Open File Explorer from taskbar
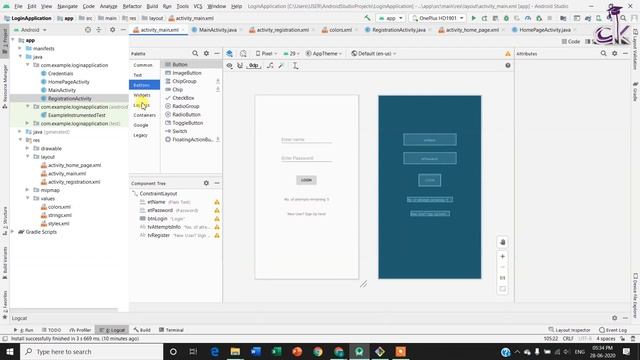 coord(235,351)
